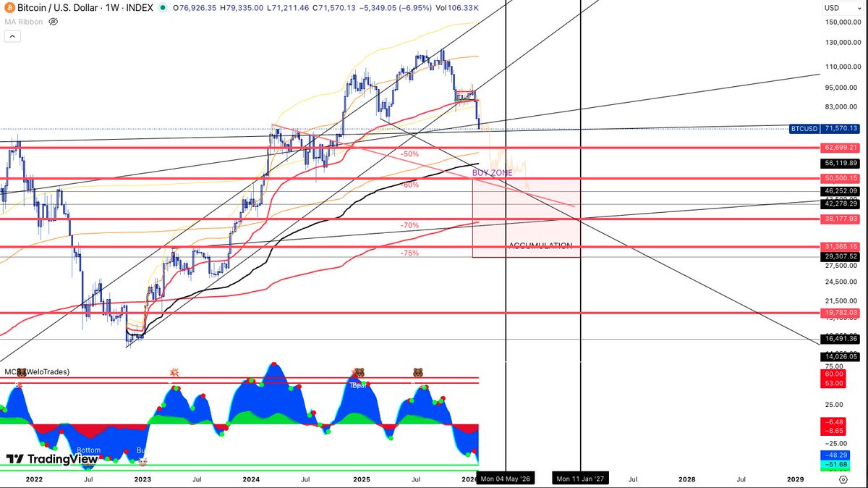868x488 pixels.
Task: Click the 2029 label on time axis
Action: tap(795, 479)
